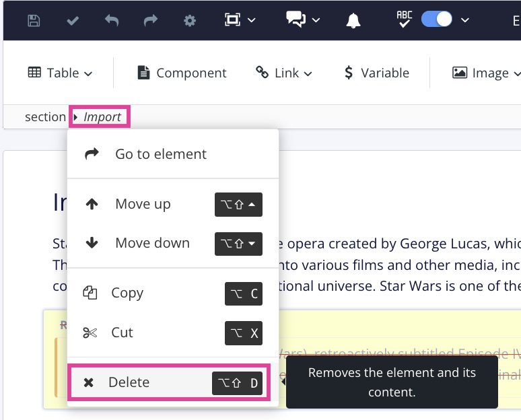Click the undo arrow icon
The height and width of the screenshot is (420, 521).
pyautogui.click(x=112, y=20)
